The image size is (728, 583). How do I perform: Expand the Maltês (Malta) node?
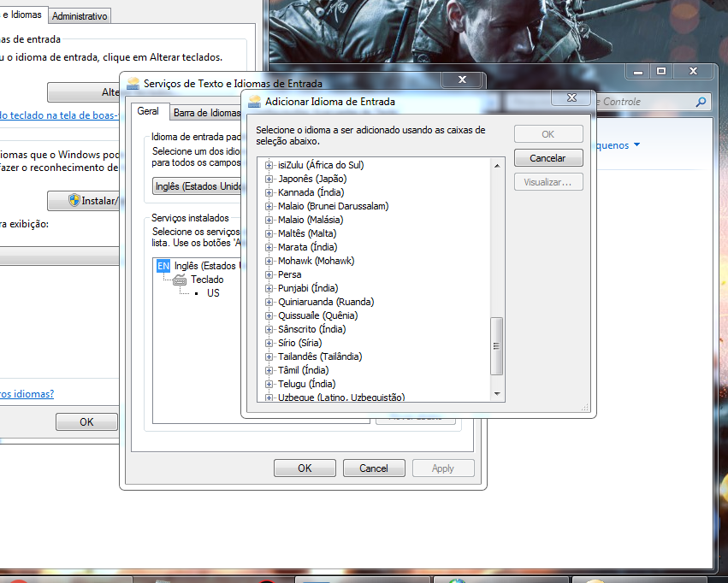[269, 233]
